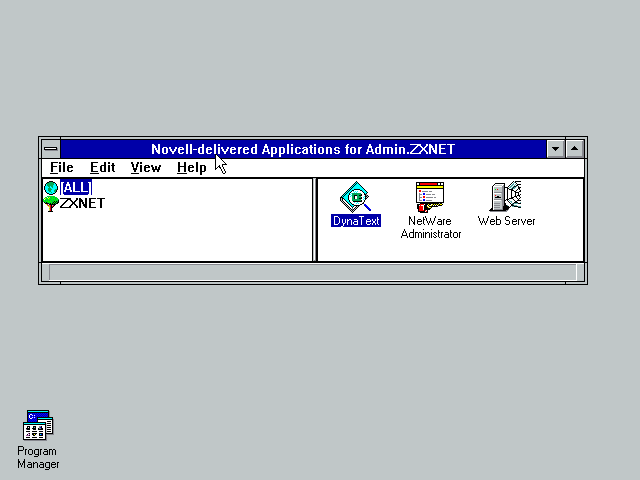Select the NetWare Administrator icon
Screen dimensions: 640x480
(430, 197)
